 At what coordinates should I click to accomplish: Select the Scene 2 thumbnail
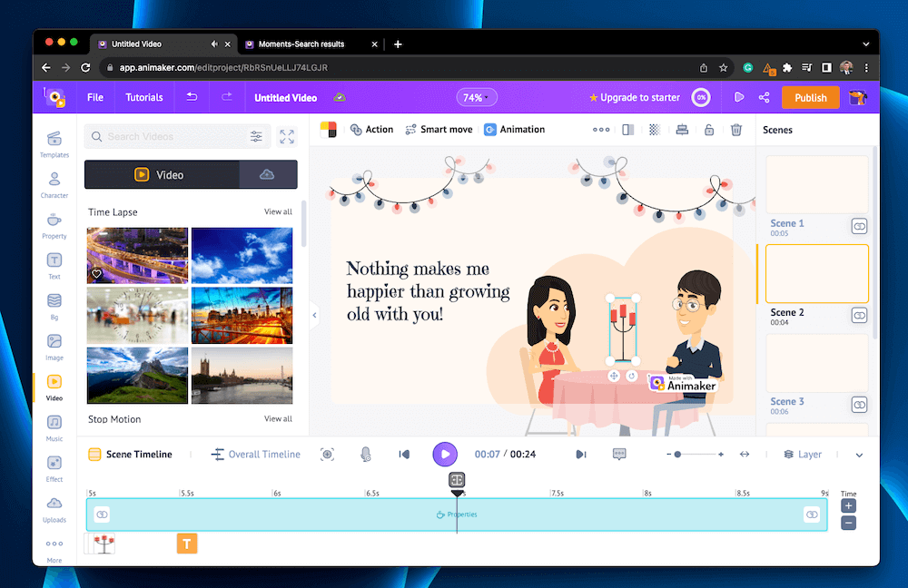(x=817, y=274)
